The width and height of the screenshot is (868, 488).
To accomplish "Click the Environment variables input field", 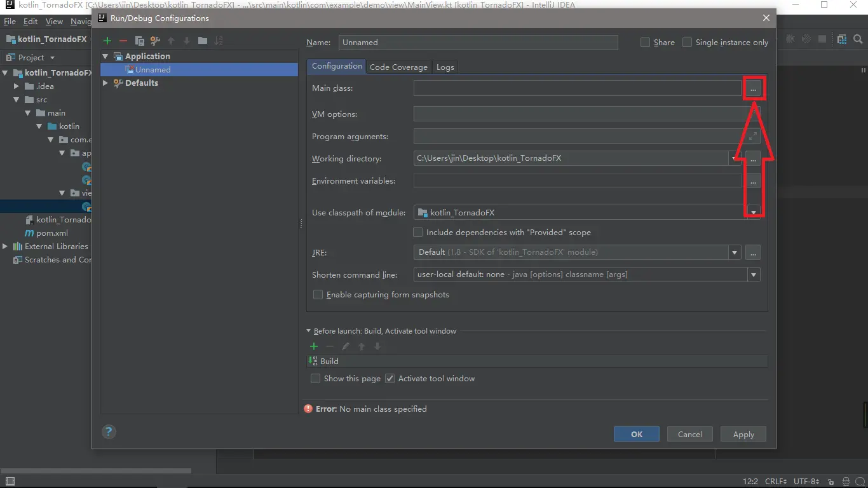I will [578, 181].
